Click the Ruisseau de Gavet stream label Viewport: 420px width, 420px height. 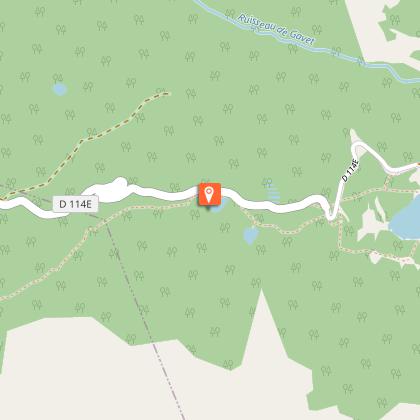pyautogui.click(x=276, y=29)
